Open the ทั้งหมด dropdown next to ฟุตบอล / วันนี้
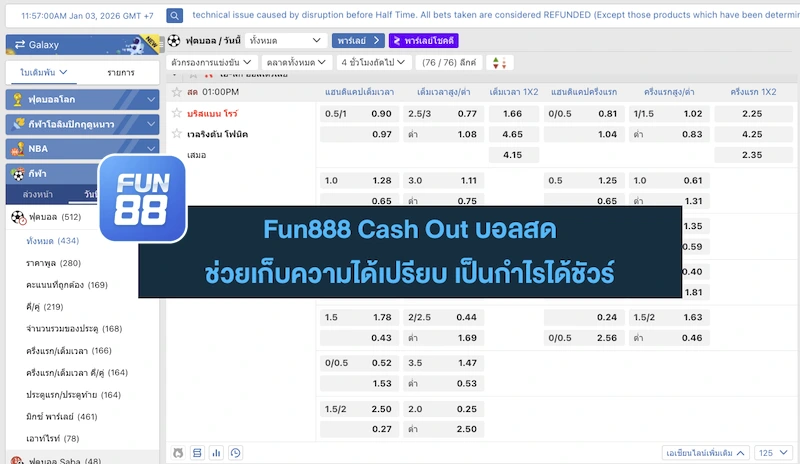Screen dimensions: 800x464 [x=285, y=40]
